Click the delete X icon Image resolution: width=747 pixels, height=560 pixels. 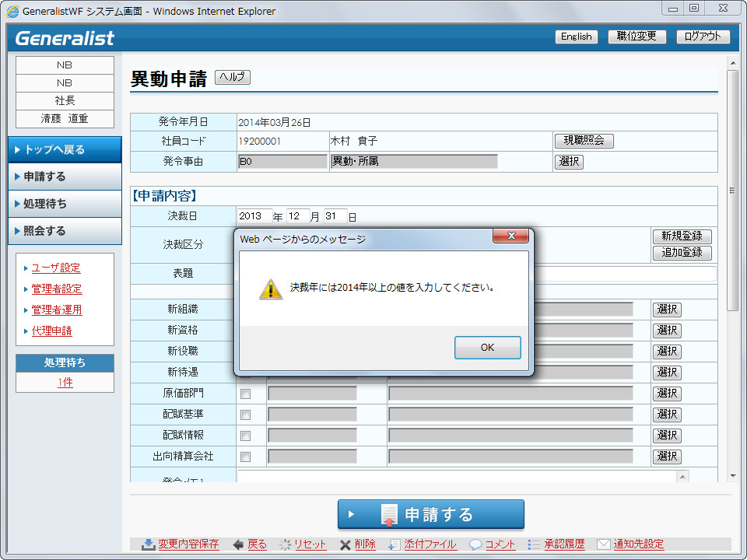345,544
